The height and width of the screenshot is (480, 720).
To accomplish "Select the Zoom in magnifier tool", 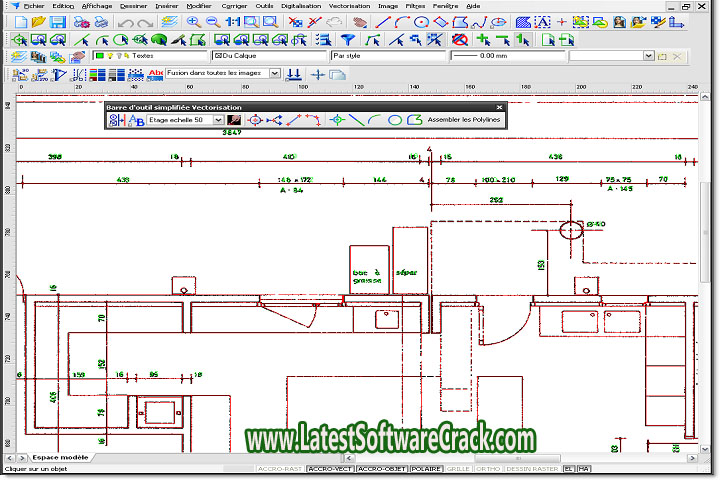I will [x=193, y=22].
